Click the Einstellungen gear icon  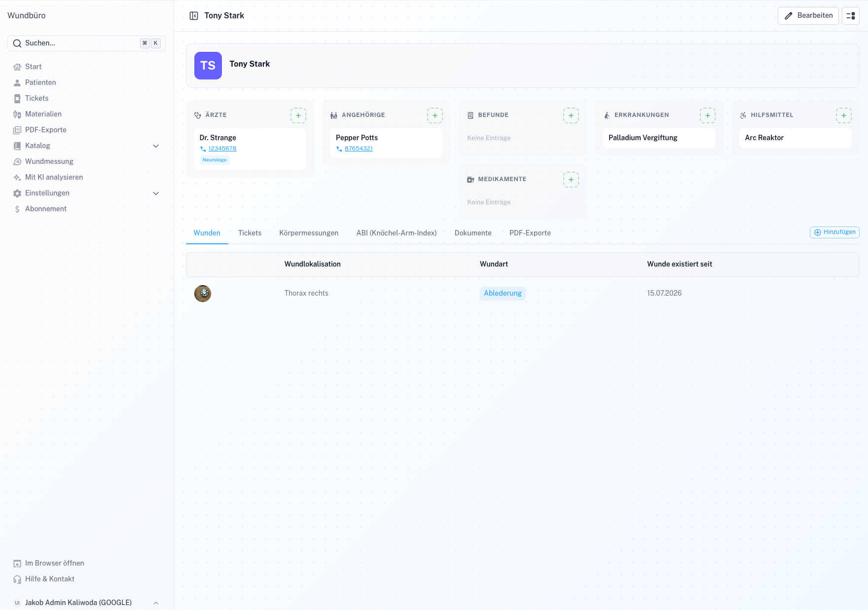click(17, 193)
